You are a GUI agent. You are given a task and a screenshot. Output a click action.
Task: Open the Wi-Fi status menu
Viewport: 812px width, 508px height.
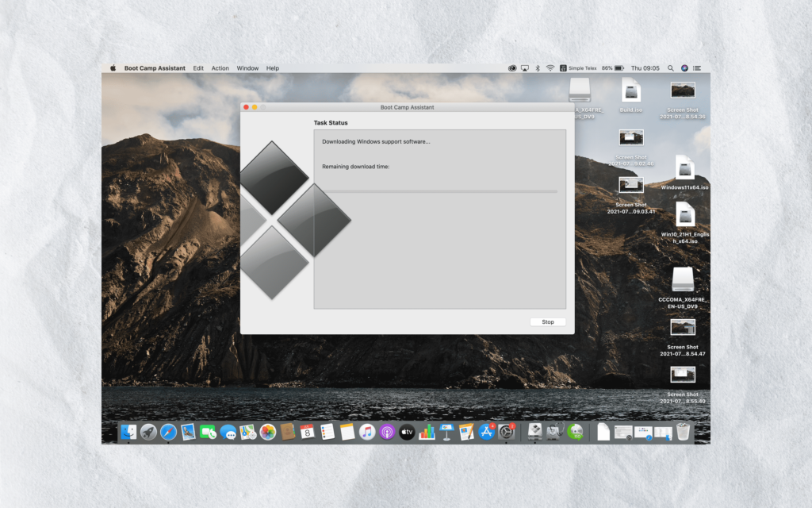(x=550, y=68)
